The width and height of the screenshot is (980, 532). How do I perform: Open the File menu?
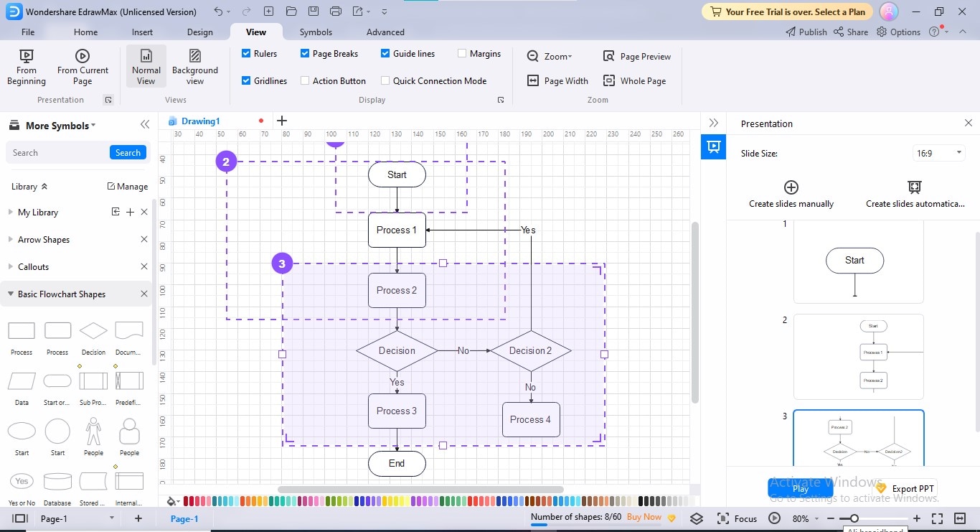coord(28,32)
